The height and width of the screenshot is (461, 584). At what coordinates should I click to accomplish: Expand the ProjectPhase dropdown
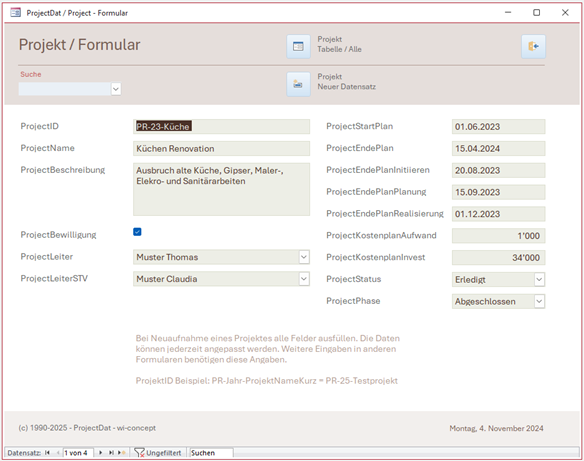[x=539, y=301]
